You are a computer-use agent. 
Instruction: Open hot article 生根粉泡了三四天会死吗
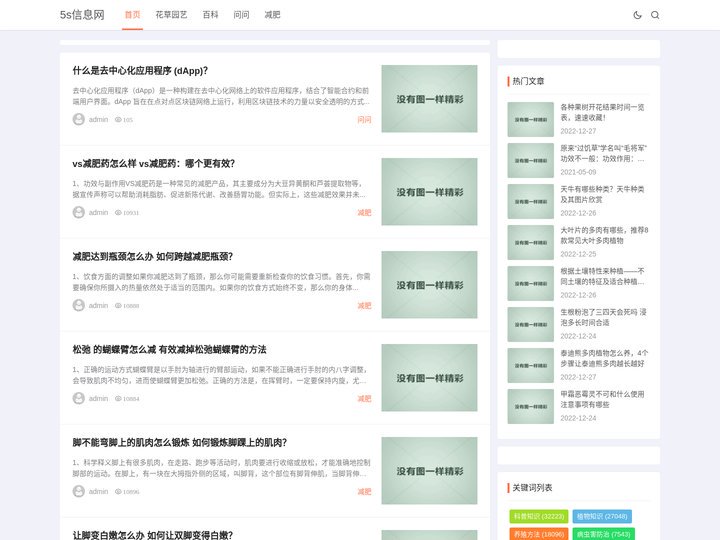click(603, 317)
